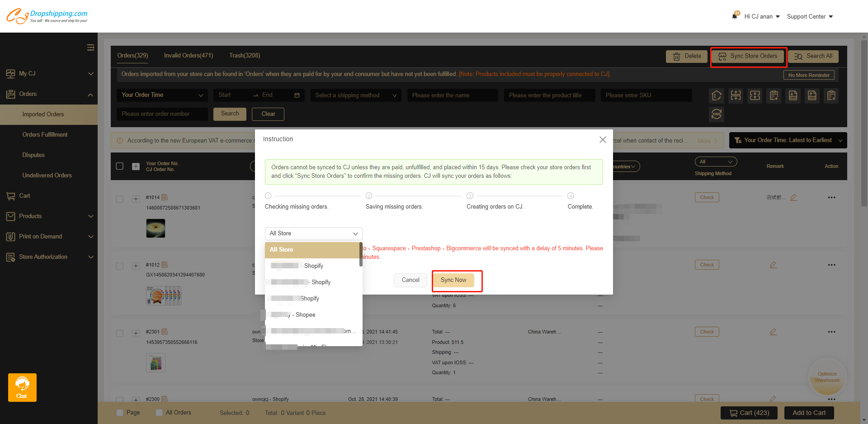Click the Excel download icon
Image resolution: width=868 pixels, height=424 pixels.
793,95
